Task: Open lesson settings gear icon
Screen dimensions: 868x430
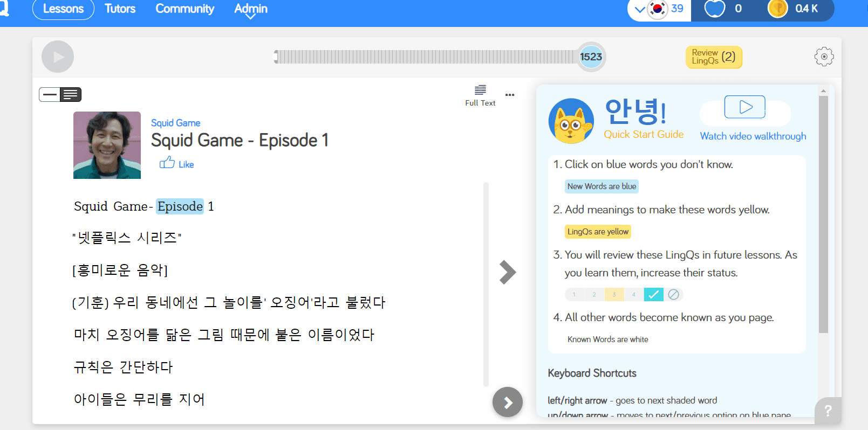Action: (x=824, y=57)
